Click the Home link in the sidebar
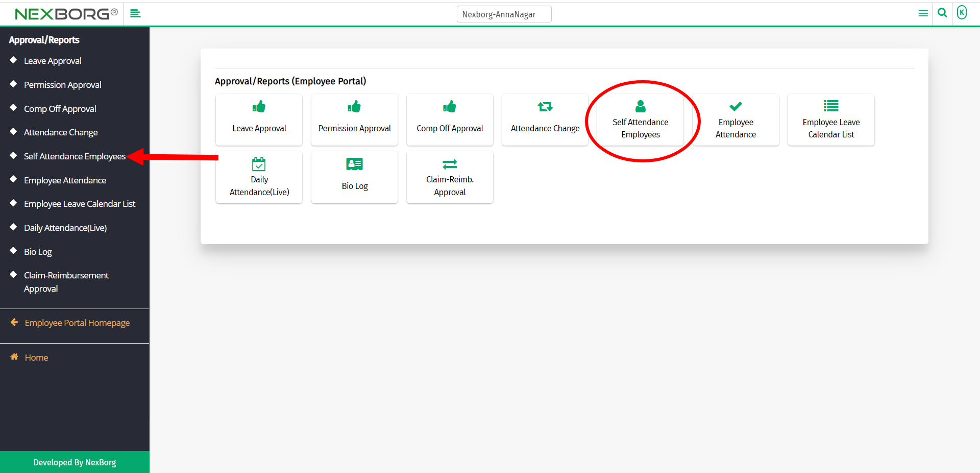 point(36,358)
